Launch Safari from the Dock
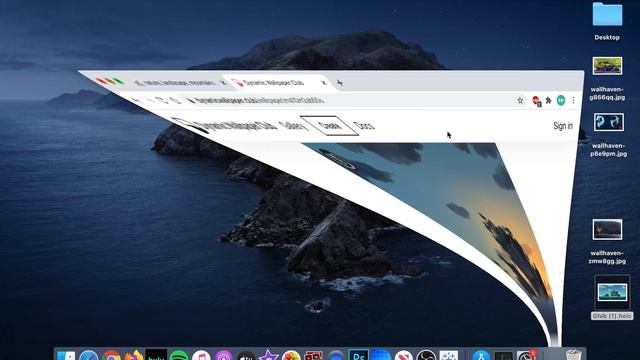The width and height of the screenshot is (640, 360). pos(89,355)
